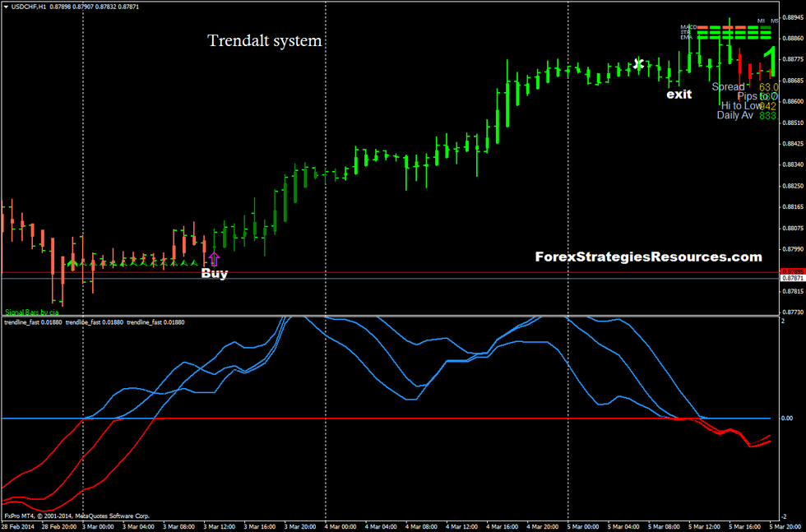Click the STR row label in signal bars

coord(686,32)
